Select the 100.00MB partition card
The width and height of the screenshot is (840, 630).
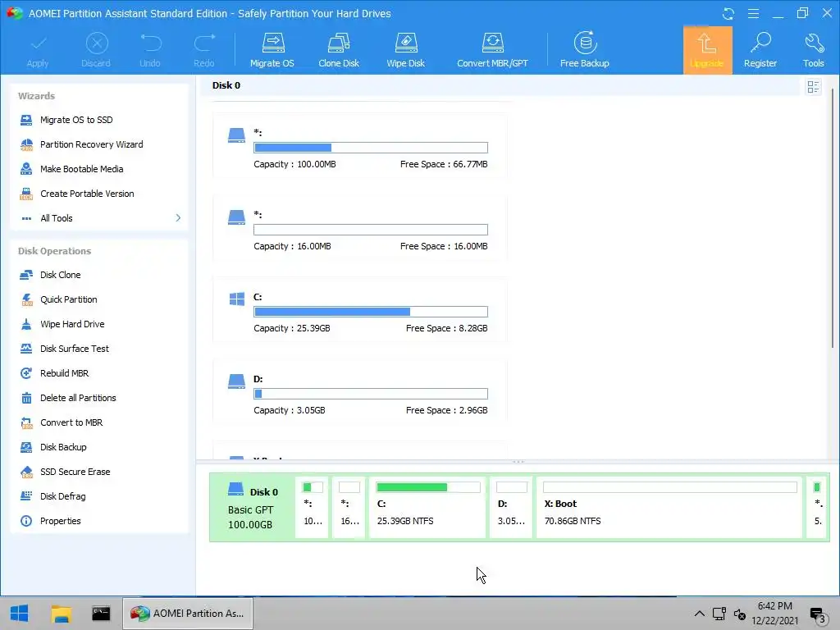pos(359,146)
